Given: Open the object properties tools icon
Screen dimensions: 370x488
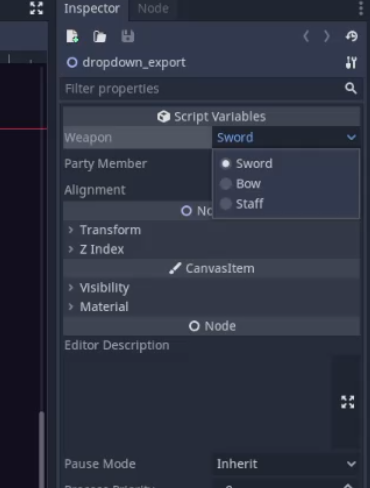Looking at the screenshot, I should [x=351, y=62].
